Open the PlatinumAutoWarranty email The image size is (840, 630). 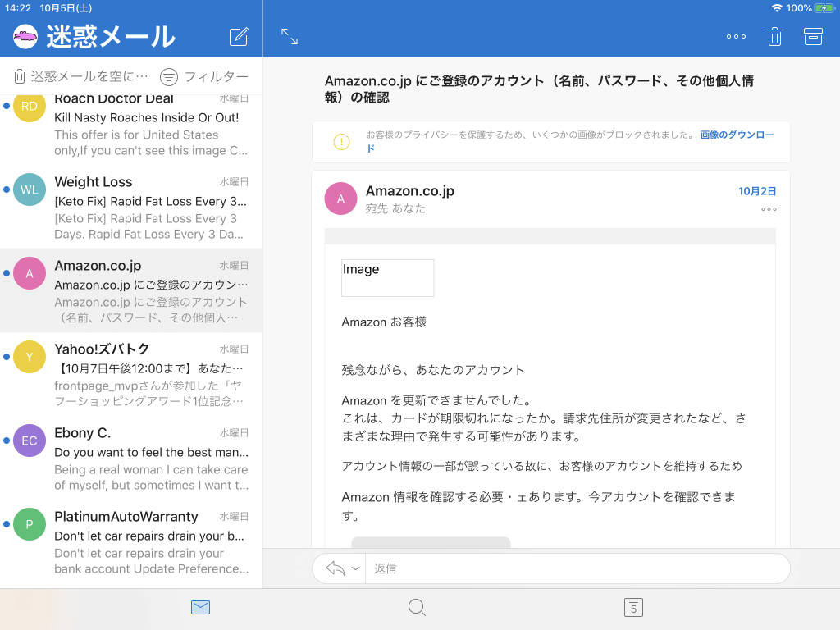click(131, 541)
